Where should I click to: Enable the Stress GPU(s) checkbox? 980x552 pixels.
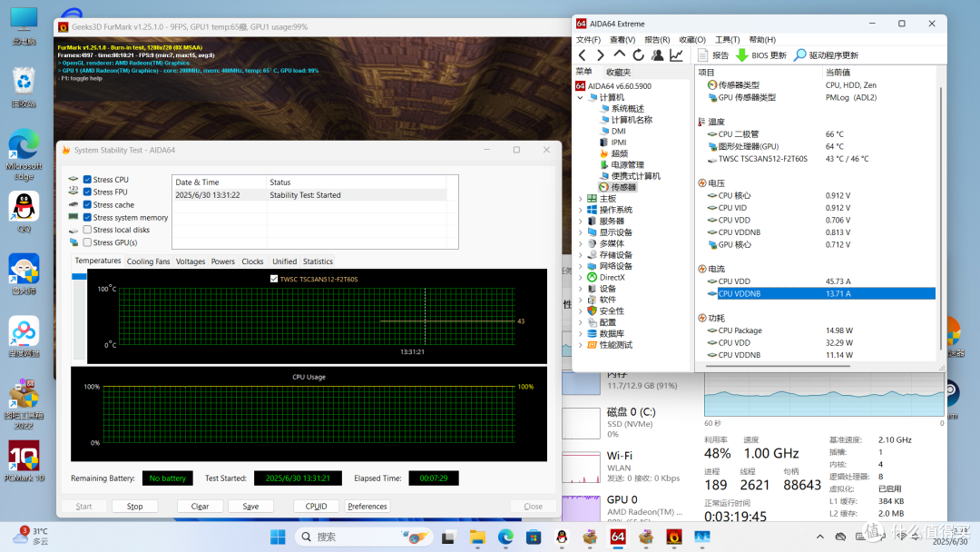[x=87, y=242]
